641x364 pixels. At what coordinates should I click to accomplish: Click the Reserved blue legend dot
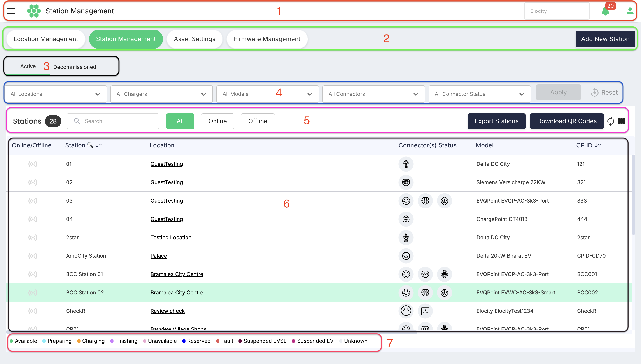click(x=184, y=341)
